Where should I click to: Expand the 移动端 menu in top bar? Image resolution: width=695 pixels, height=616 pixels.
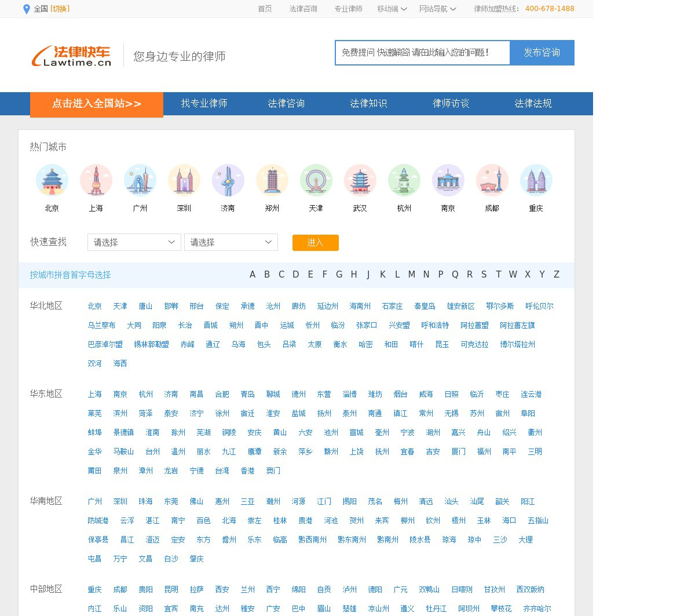pos(392,9)
